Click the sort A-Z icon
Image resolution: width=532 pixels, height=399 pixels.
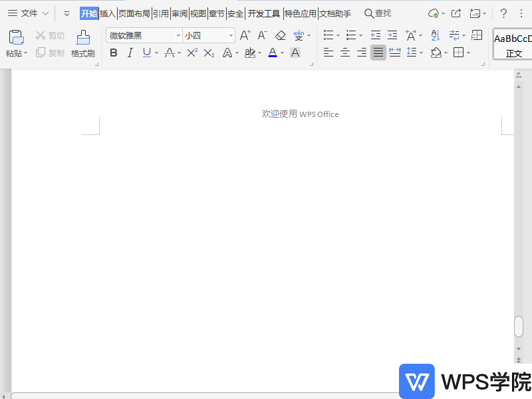tap(435, 35)
